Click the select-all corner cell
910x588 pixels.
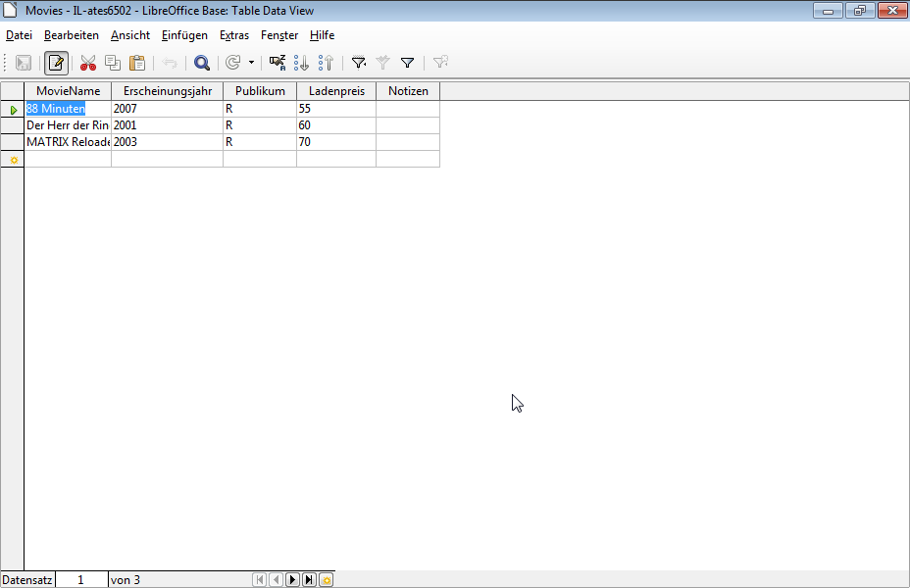[x=12, y=91]
